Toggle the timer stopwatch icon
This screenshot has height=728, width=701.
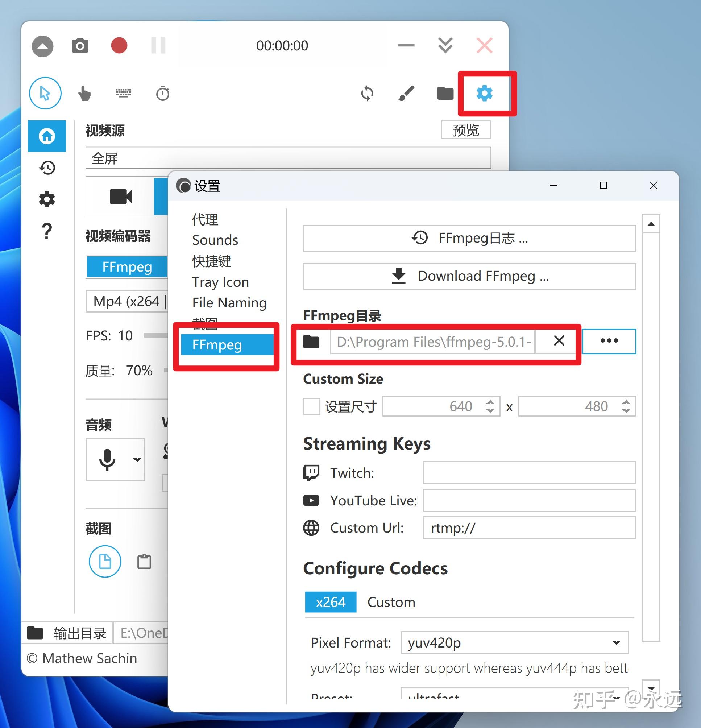coord(163,93)
